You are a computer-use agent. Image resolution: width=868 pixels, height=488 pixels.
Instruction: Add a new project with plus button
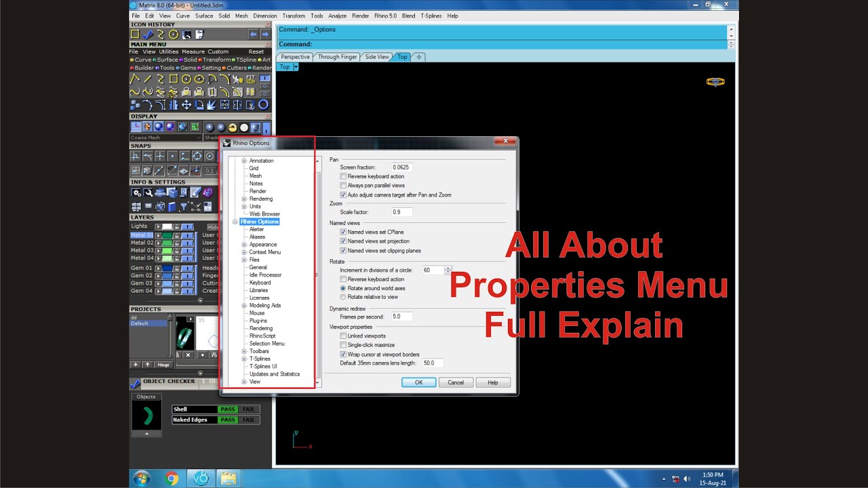tap(136, 365)
